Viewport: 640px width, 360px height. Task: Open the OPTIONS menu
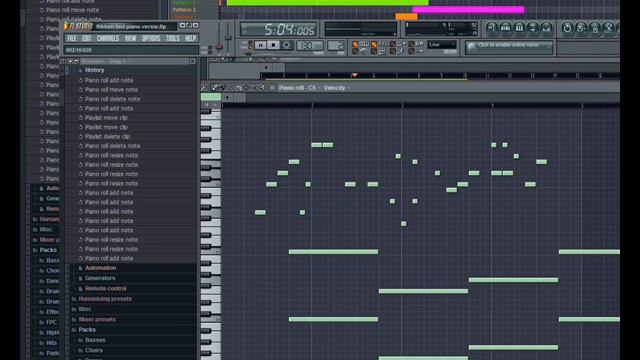(151, 38)
